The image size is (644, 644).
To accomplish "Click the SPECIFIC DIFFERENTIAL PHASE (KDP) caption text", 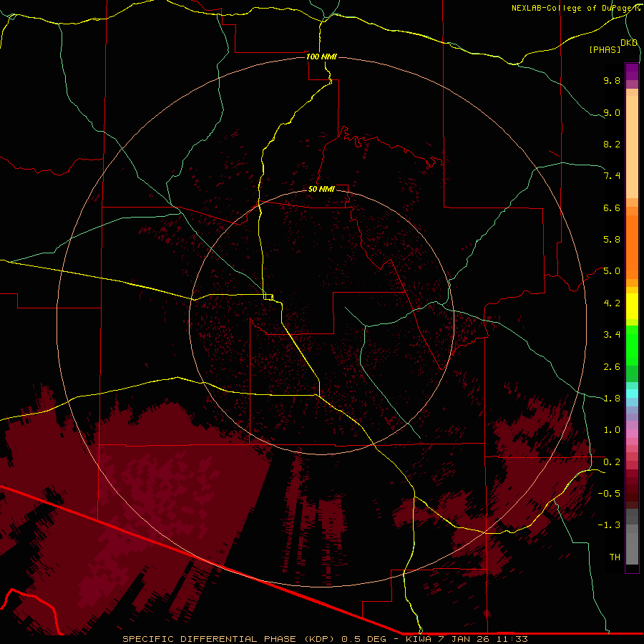I will point(230,639).
